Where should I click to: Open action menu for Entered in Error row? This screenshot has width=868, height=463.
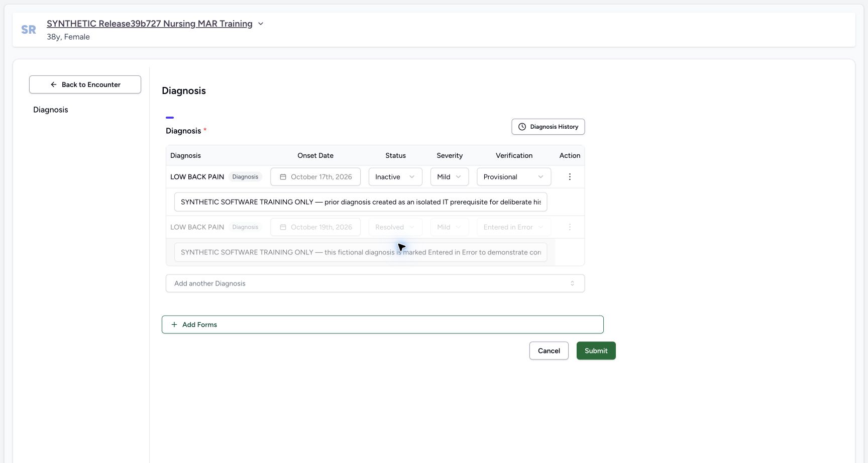[x=570, y=227]
